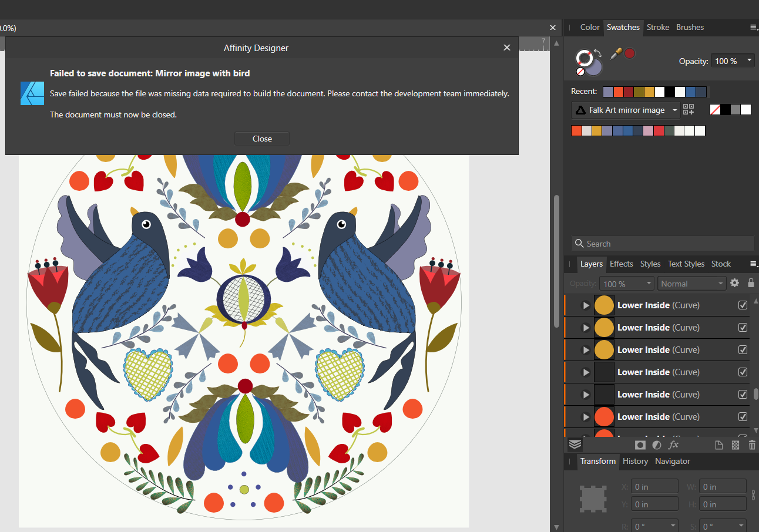This screenshot has width=759, height=532.
Task: Pick gray swatch beside black swatch
Action: (736, 110)
